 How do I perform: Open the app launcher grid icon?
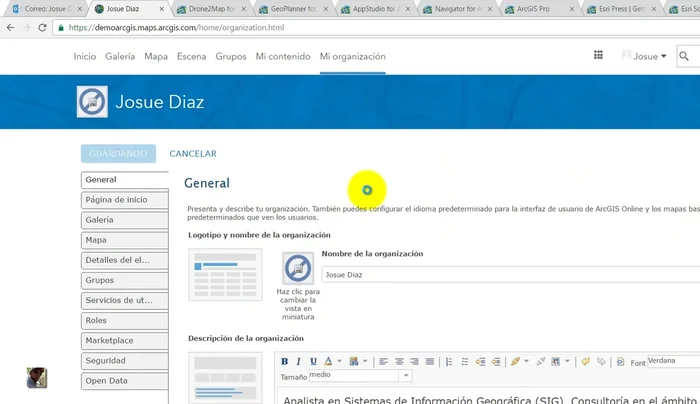coord(598,55)
